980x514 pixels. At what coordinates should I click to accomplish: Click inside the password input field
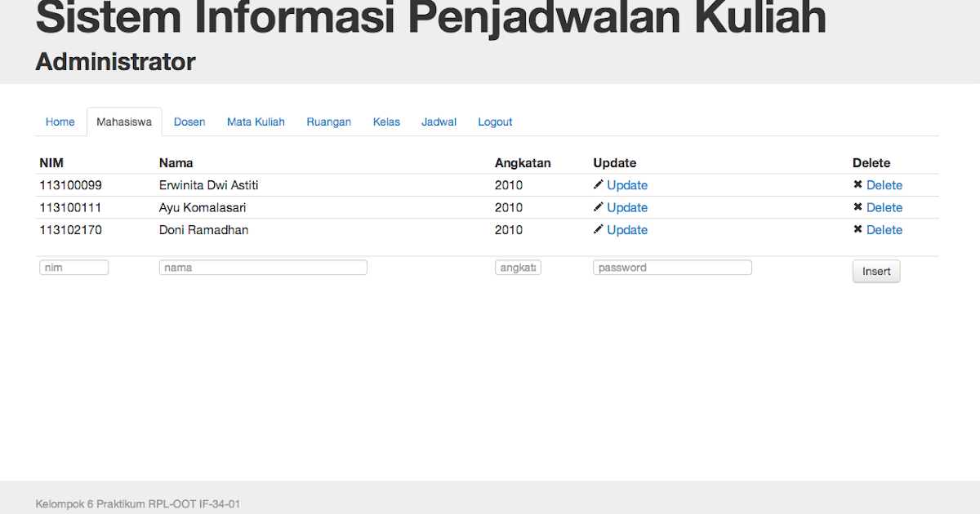pyautogui.click(x=671, y=267)
